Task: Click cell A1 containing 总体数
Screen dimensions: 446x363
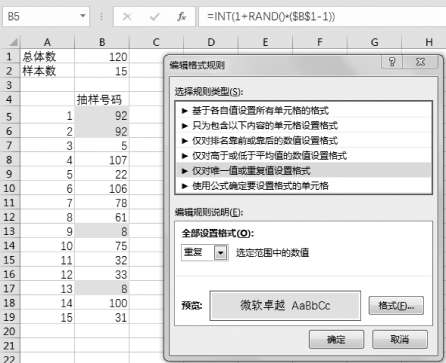Action: pyautogui.click(x=47, y=56)
